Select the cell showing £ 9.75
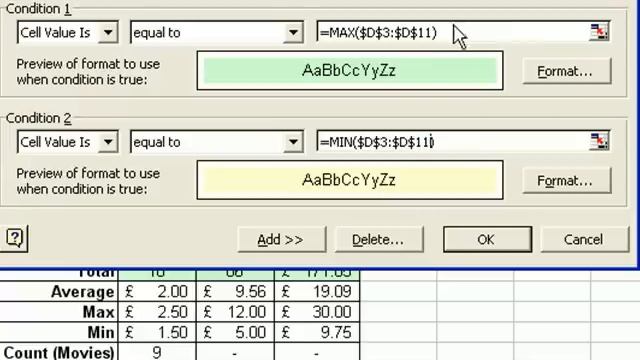 tap(318, 332)
